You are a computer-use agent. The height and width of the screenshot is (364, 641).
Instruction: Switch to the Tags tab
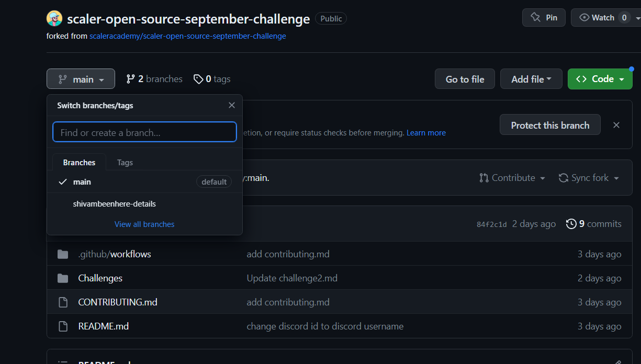tap(125, 162)
